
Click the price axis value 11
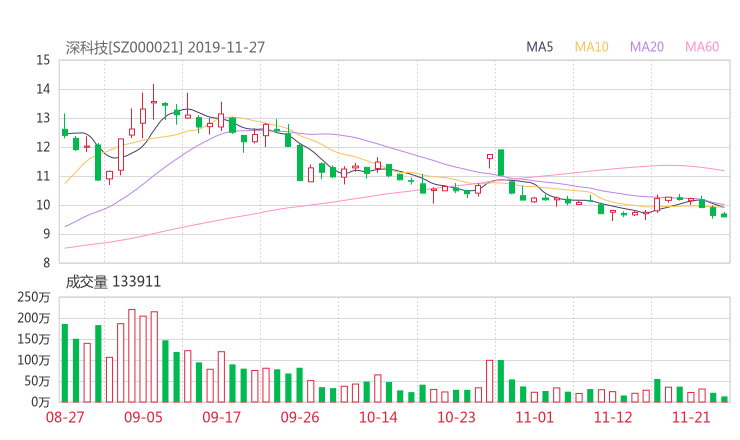[43, 176]
